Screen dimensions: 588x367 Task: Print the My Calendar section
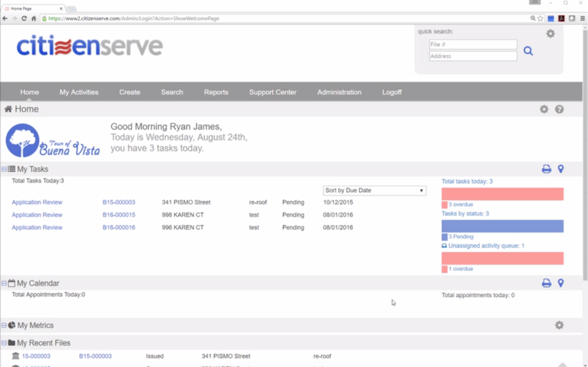coord(546,282)
